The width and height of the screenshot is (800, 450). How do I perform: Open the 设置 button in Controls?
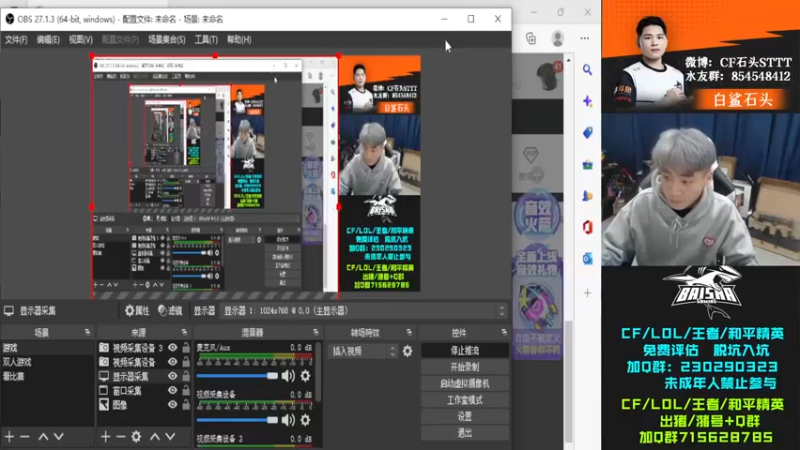click(x=465, y=417)
